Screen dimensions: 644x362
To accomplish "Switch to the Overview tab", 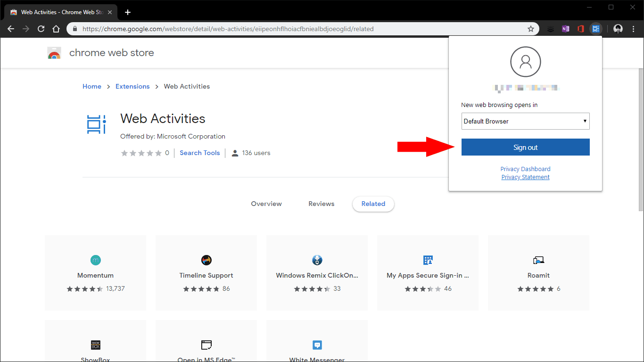I will coord(266,204).
